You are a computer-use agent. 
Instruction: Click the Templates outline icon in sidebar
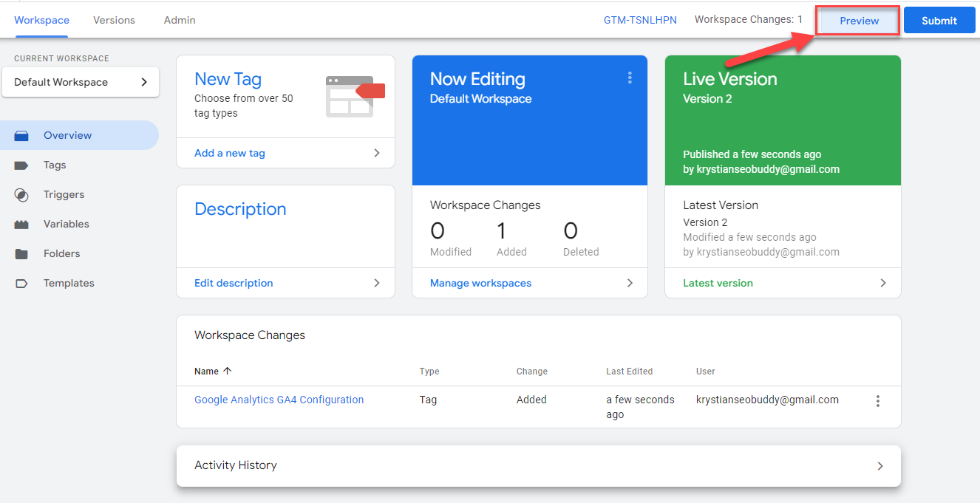pos(21,284)
